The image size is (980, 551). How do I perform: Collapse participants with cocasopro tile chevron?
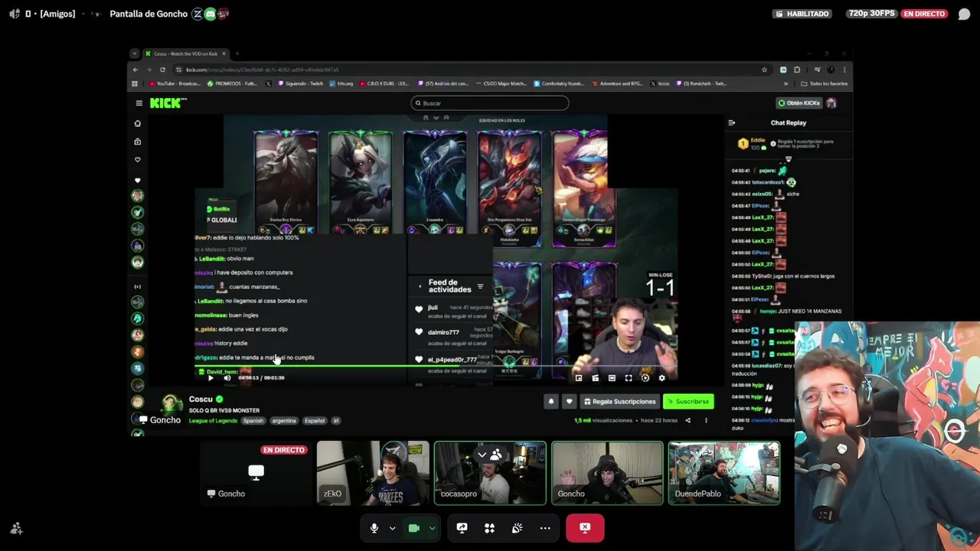[482, 455]
